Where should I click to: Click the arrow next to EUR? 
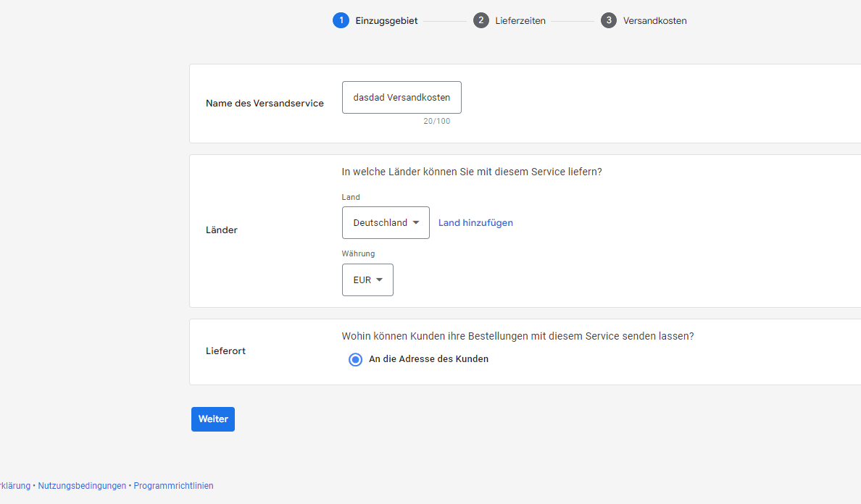pyautogui.click(x=379, y=280)
